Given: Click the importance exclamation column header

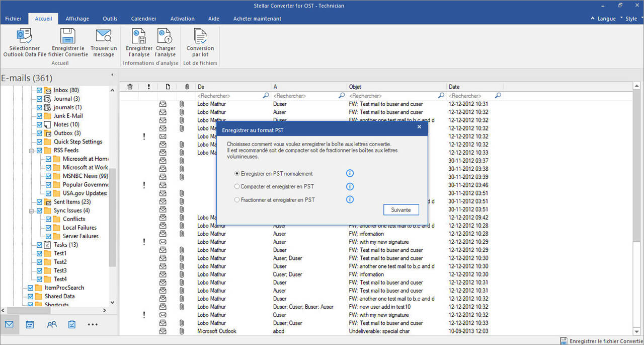Looking at the screenshot, I should 148,87.
